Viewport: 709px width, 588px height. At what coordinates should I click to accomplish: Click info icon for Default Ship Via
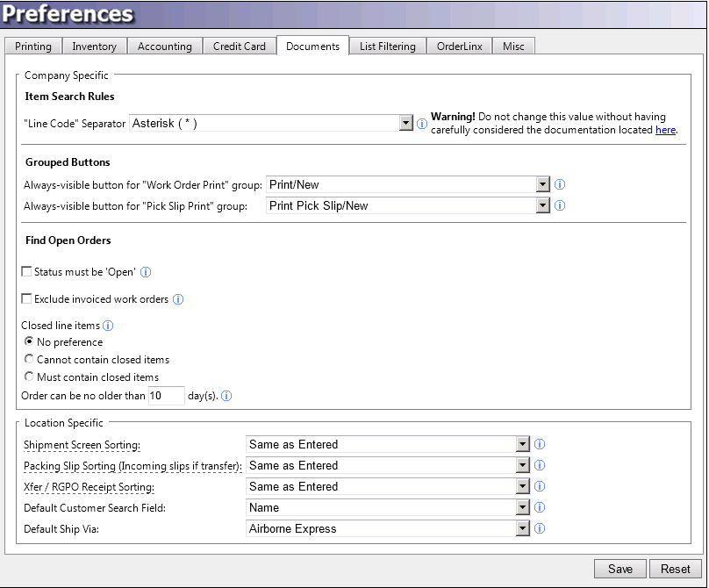(x=540, y=528)
